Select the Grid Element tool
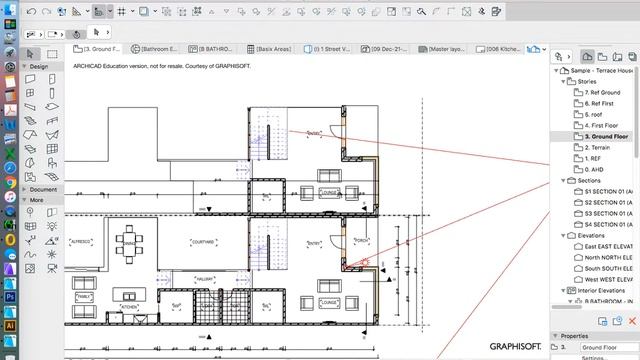This screenshot has height=360, width=640. [30, 212]
